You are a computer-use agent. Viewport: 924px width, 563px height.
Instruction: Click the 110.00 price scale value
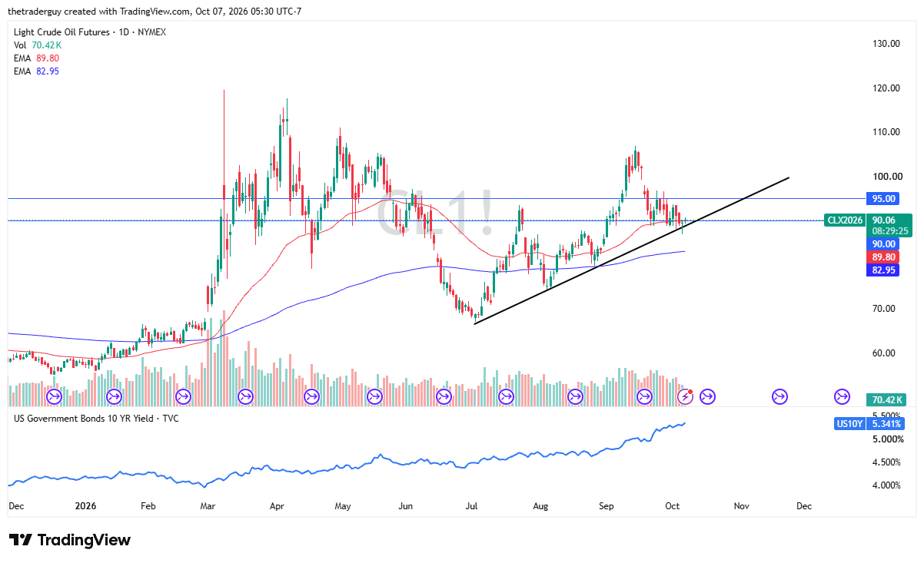[886, 132]
